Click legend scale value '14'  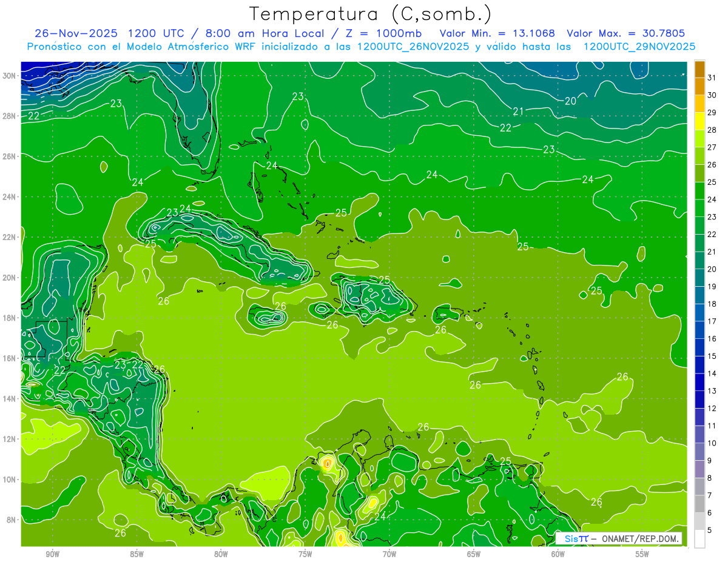click(712, 373)
